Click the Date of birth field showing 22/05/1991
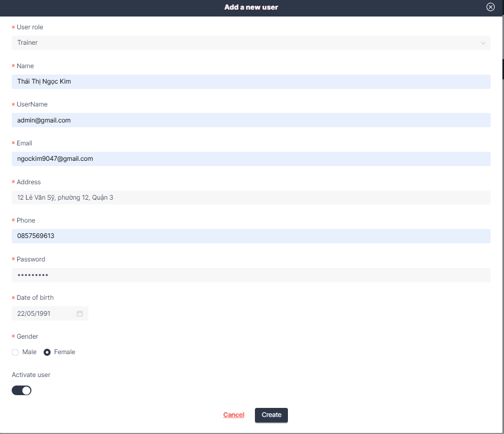The width and height of the screenshot is (504, 434). [43, 313]
